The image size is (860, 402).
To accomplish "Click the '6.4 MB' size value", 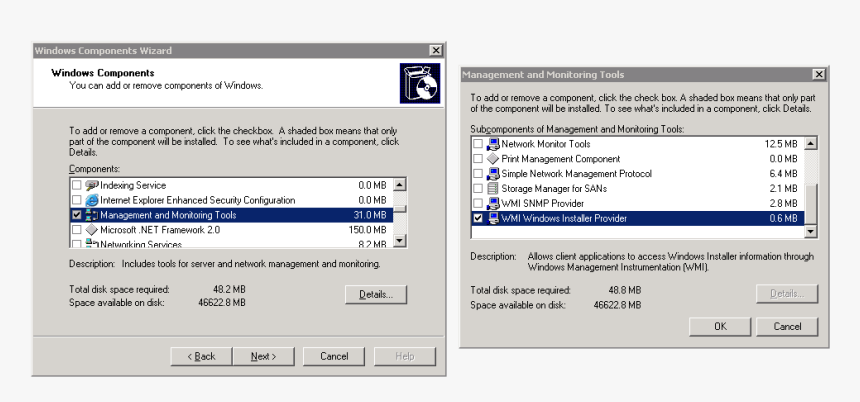I will coord(783,173).
